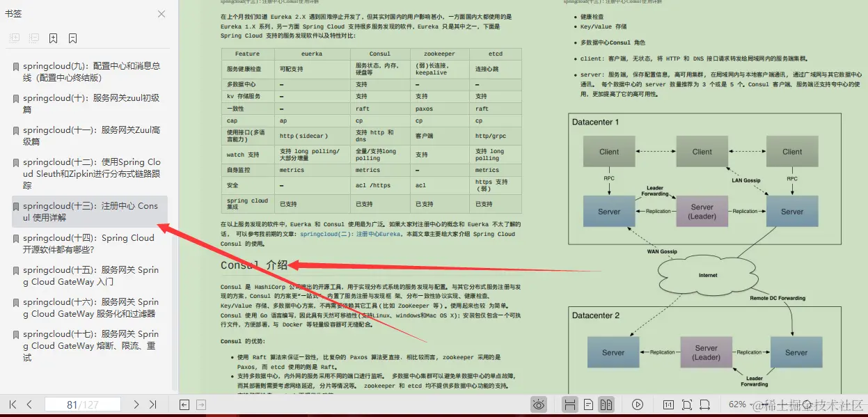The image size is (868, 417).
Task: Enable eye-protection reading mode
Action: (539, 404)
